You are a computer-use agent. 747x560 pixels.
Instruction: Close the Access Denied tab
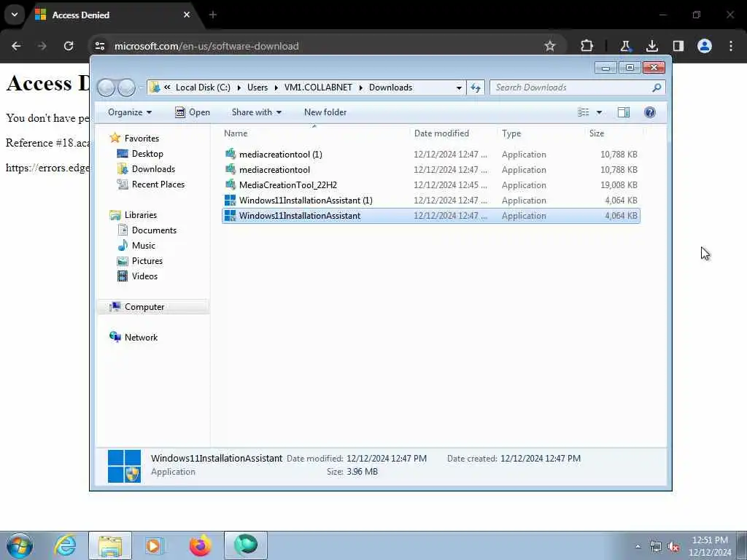tap(187, 15)
